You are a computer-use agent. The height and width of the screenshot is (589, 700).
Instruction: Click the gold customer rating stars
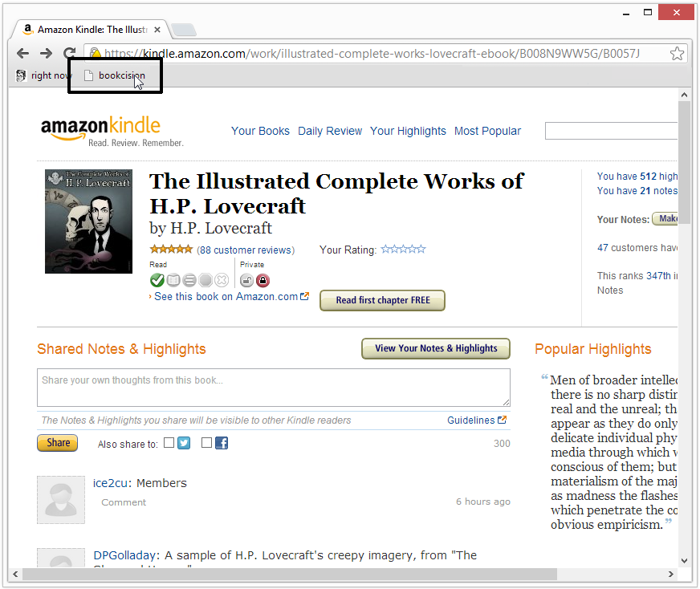(x=172, y=249)
